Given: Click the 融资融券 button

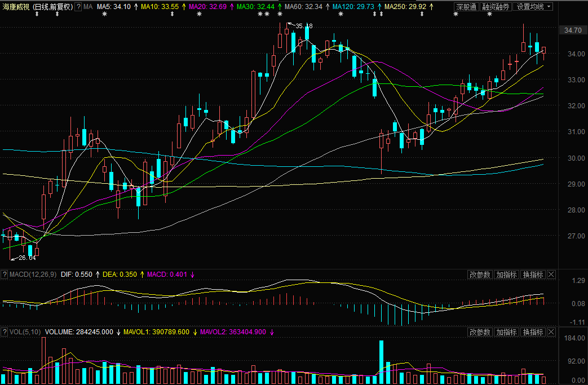Looking at the screenshot, I should 496,7.
